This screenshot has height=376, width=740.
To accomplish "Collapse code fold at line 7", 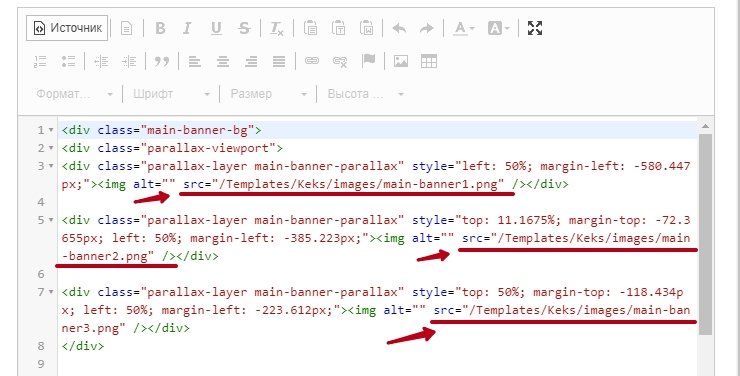I will coord(51,292).
